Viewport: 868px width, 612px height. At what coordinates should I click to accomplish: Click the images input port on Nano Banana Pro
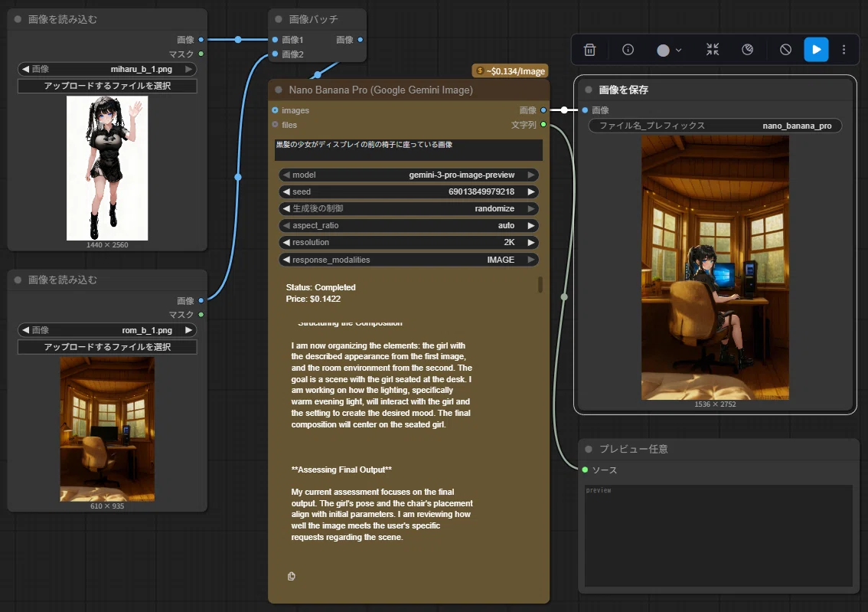pyautogui.click(x=275, y=110)
